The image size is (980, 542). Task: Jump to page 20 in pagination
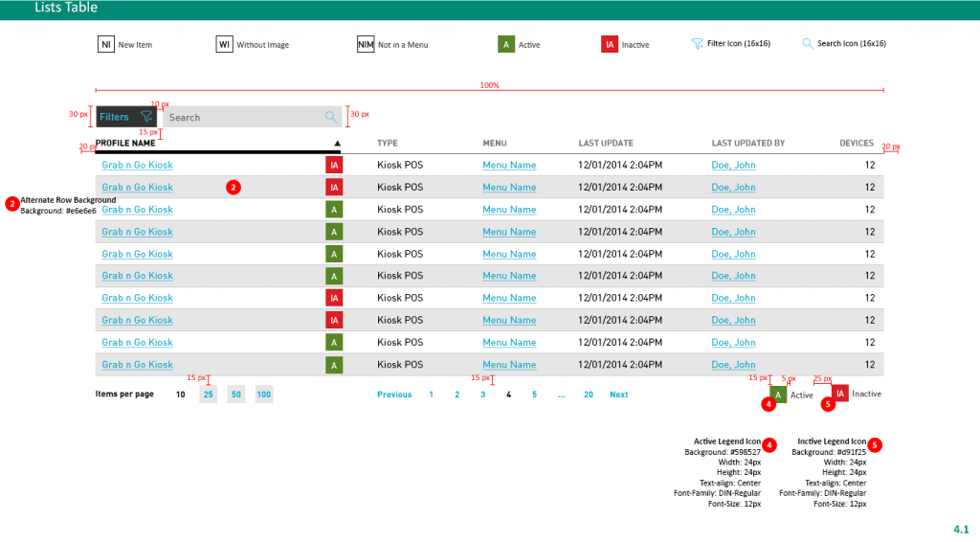tap(589, 395)
